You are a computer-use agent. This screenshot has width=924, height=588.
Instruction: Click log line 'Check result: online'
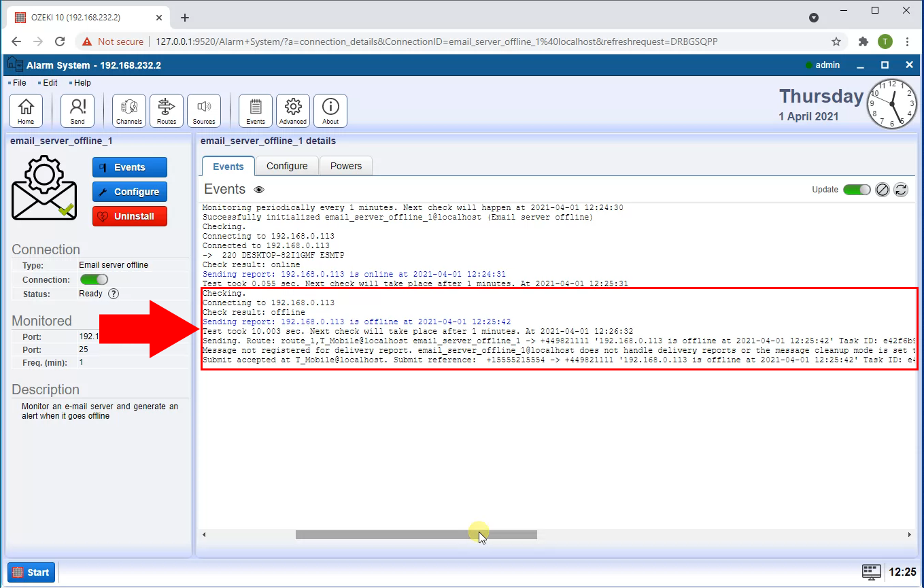(x=252, y=264)
